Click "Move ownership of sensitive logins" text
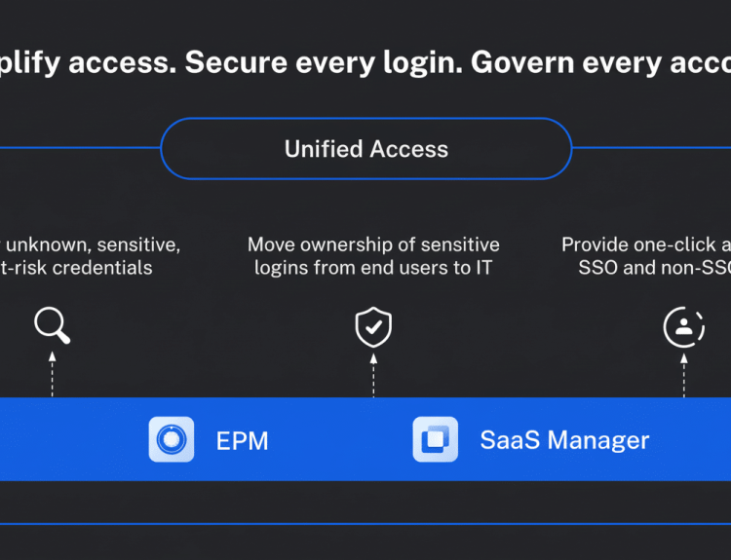The height and width of the screenshot is (560, 731). click(373, 256)
